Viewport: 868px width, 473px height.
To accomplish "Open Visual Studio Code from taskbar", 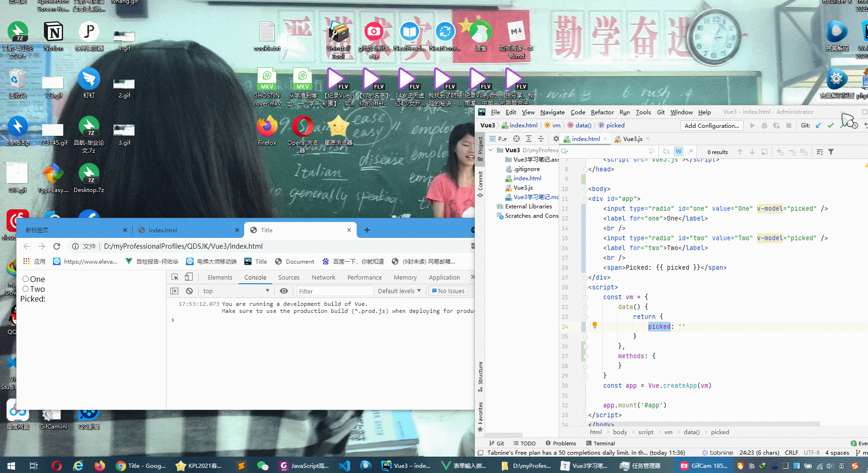I will click(344, 466).
